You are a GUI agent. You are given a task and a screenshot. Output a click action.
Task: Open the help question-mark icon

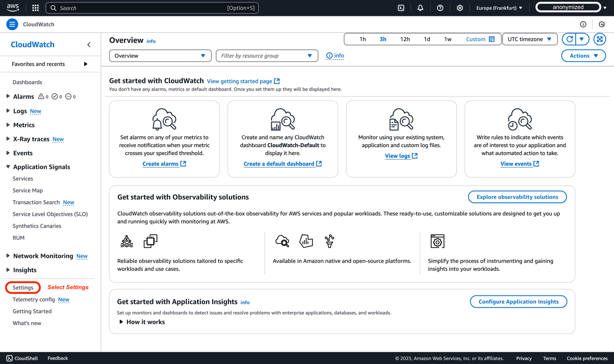tap(440, 8)
